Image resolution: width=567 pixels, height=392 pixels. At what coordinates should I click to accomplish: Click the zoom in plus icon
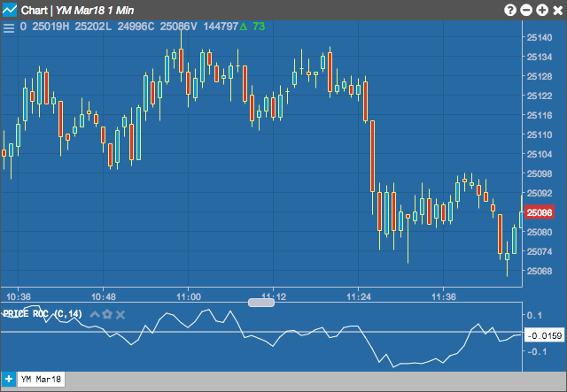pyautogui.click(x=542, y=10)
